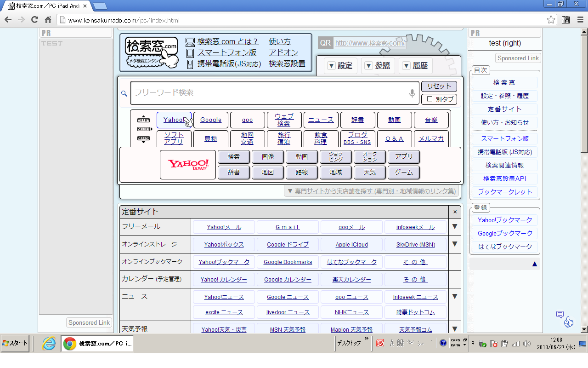The width and height of the screenshot is (588, 368).
Task: Click the SELECT step icon
Action: tap(145, 129)
